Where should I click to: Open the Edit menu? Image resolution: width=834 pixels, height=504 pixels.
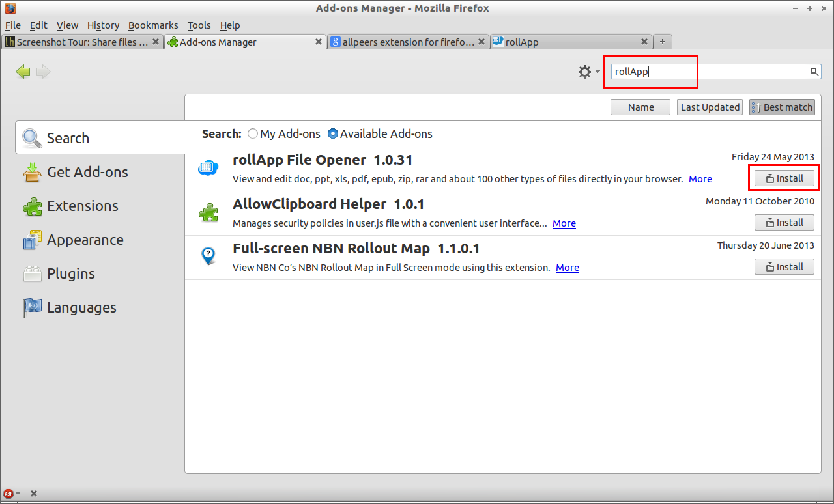38,25
